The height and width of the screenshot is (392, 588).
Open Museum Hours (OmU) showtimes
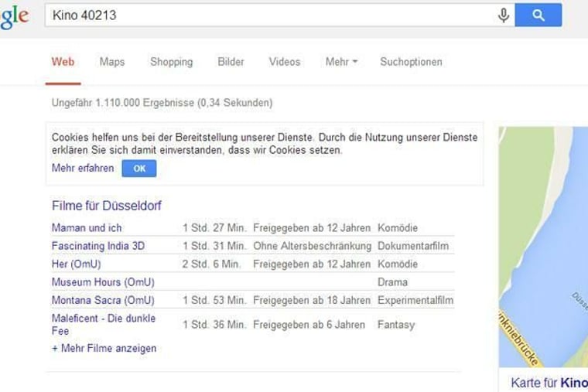pyautogui.click(x=103, y=282)
